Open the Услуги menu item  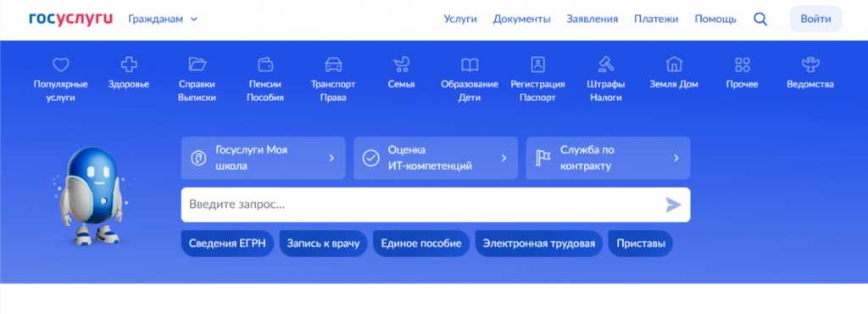tap(460, 19)
